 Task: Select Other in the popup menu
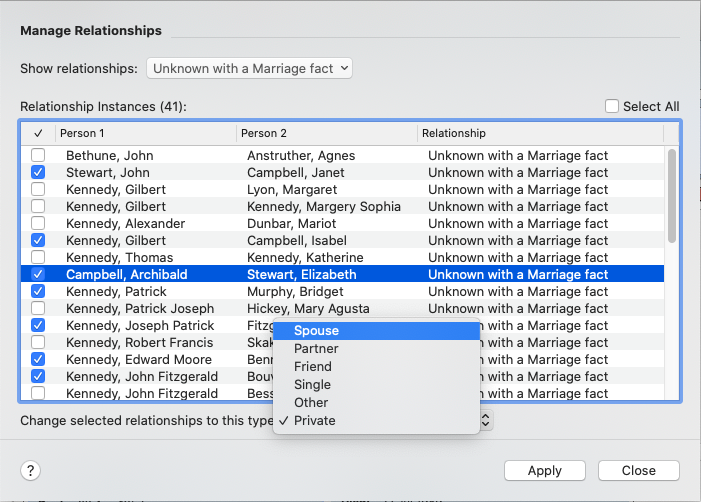click(311, 403)
